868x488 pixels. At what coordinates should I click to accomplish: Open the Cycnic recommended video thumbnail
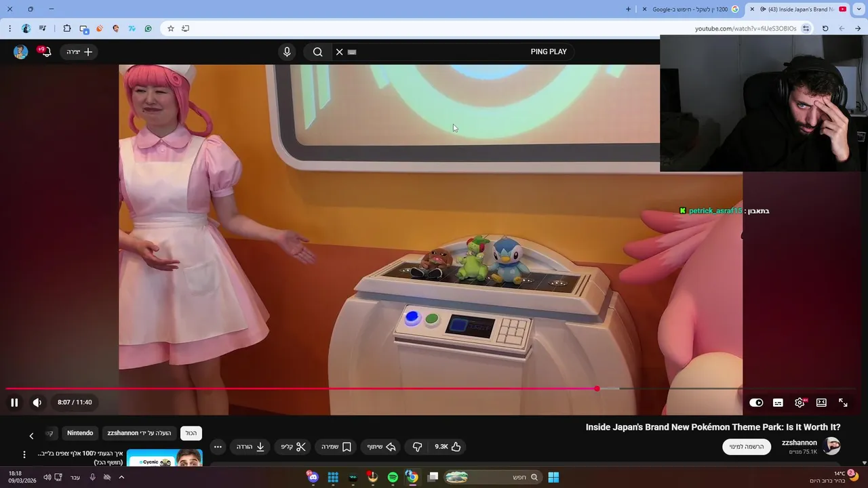click(165, 458)
